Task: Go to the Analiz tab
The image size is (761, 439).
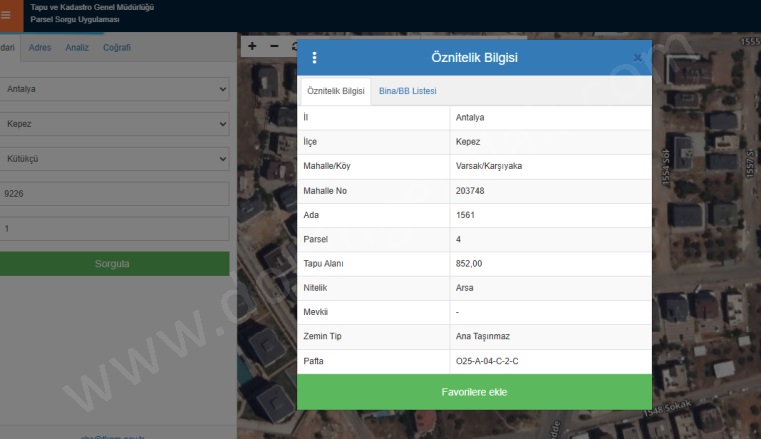Action: click(77, 47)
